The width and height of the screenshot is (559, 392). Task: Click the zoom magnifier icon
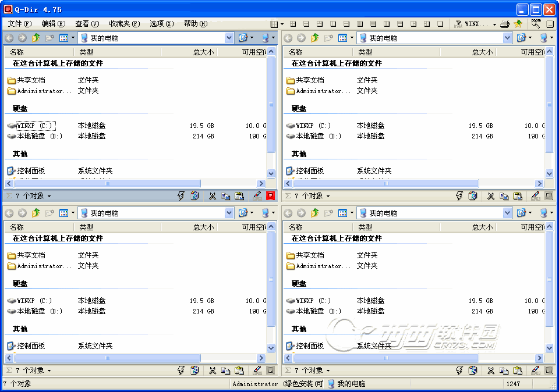[536, 23]
